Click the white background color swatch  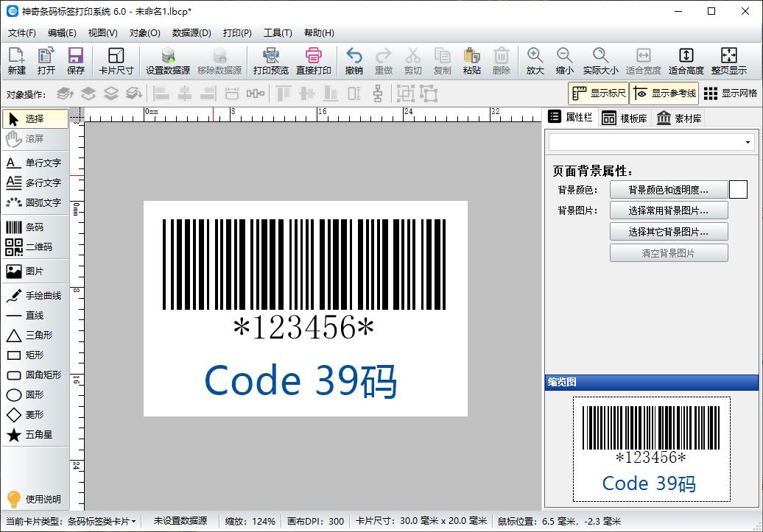point(739,189)
